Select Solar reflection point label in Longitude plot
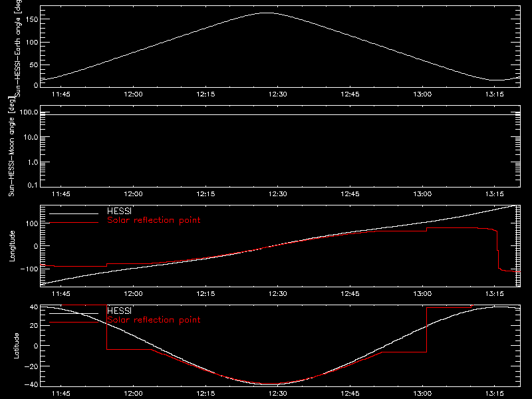Screen dimensions: 532x399 (154, 220)
